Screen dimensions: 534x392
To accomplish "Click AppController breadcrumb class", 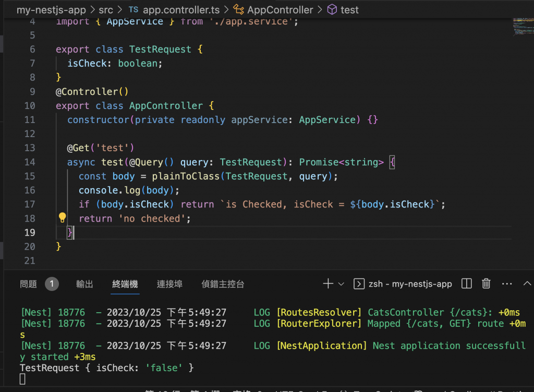I will tap(280, 10).
